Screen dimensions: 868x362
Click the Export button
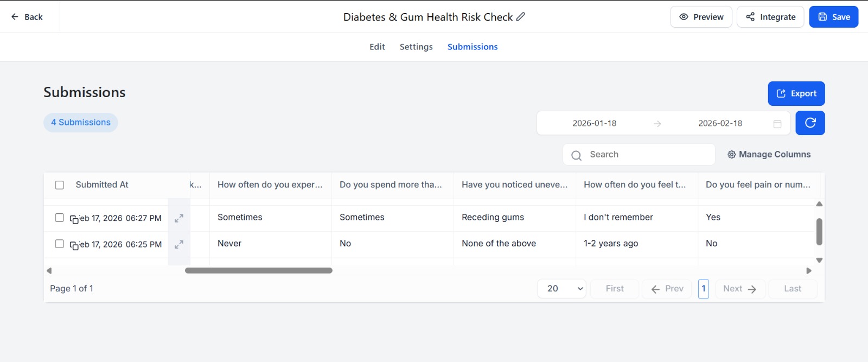(796, 93)
